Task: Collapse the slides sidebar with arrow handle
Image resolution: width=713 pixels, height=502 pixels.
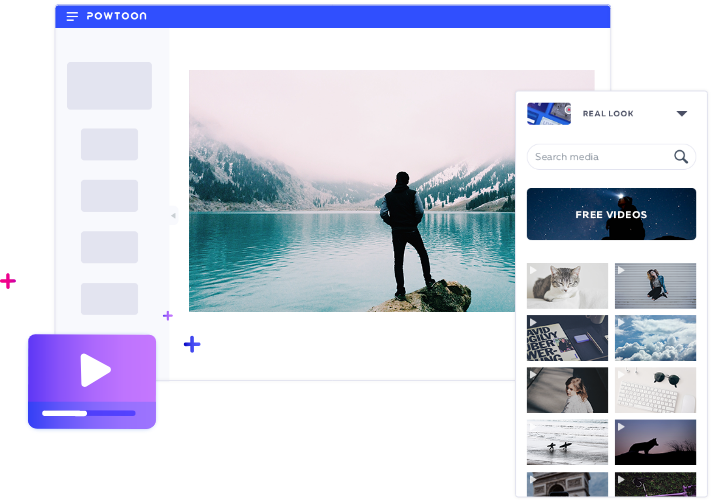Action: tap(173, 215)
